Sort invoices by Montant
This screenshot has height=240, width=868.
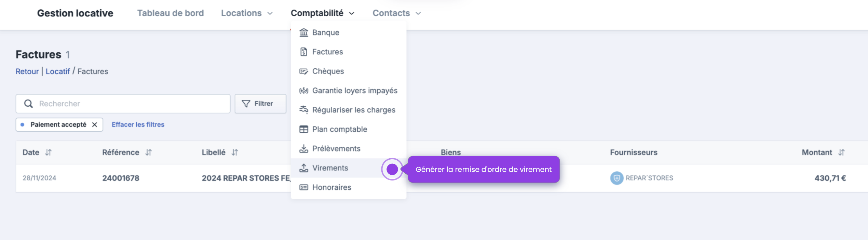841,152
